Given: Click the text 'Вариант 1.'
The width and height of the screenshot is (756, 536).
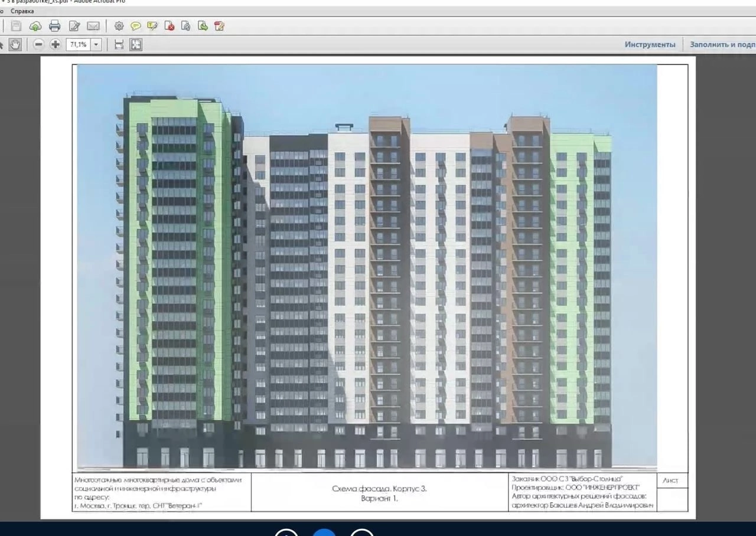Looking at the screenshot, I should point(379,499).
